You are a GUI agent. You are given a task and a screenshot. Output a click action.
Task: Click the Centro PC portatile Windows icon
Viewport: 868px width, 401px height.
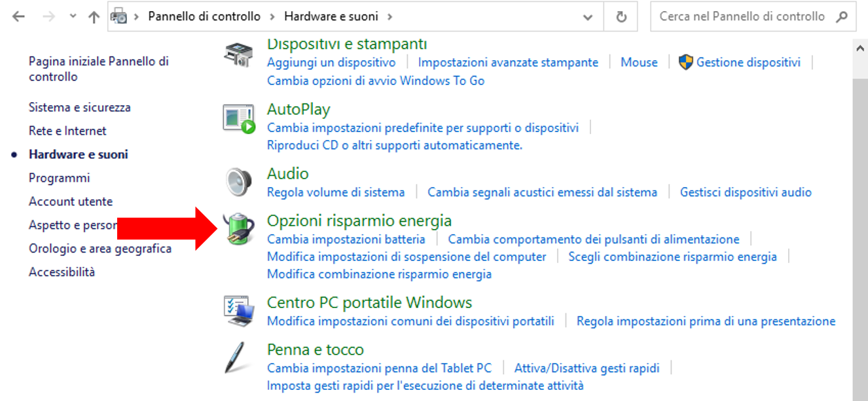click(x=238, y=311)
